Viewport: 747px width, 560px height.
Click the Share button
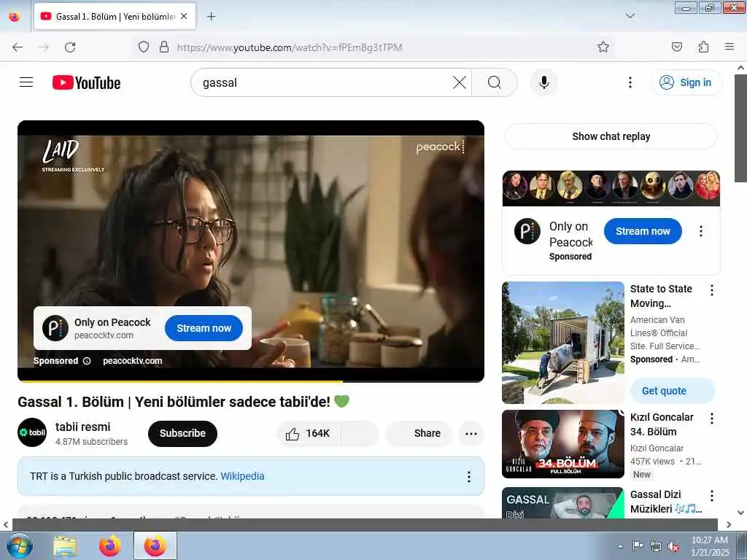point(419,433)
